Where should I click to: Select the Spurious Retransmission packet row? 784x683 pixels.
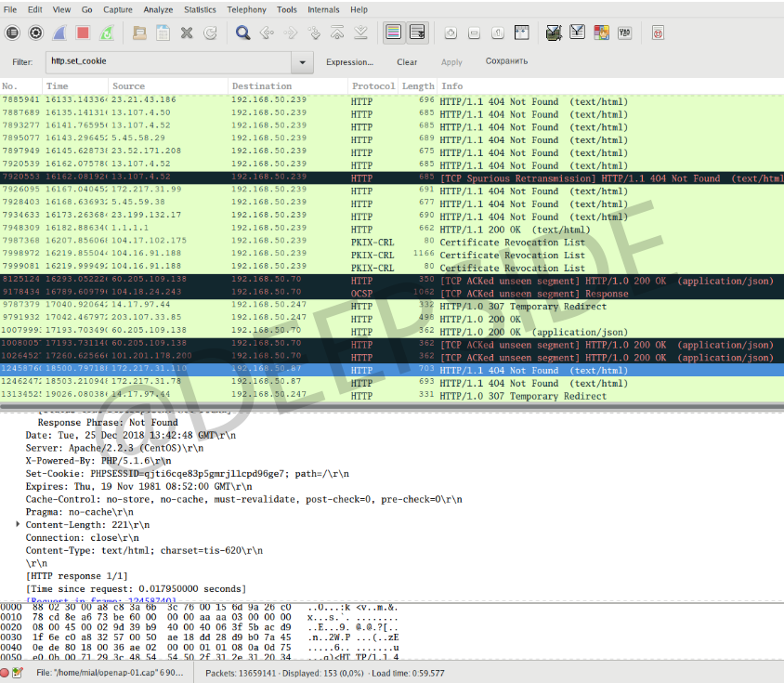pyautogui.click(x=372, y=178)
